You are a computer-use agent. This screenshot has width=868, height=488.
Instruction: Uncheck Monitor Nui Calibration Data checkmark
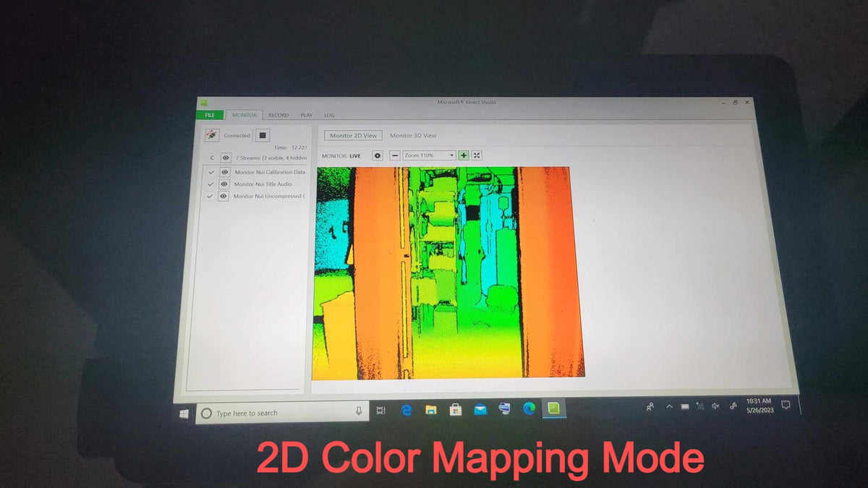(x=210, y=172)
